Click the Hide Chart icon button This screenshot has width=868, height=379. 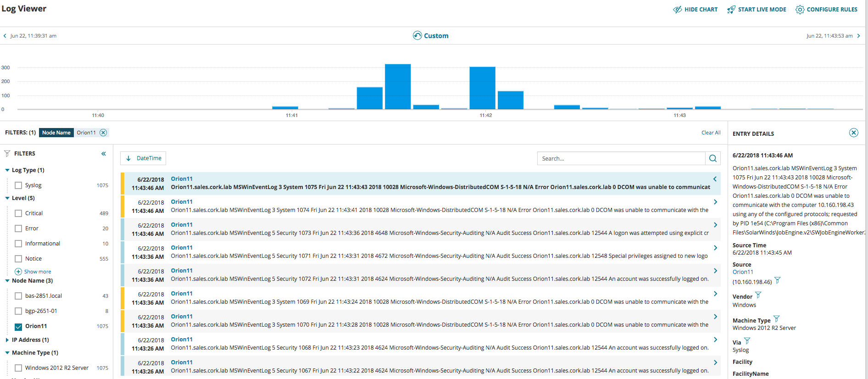pyautogui.click(x=677, y=10)
